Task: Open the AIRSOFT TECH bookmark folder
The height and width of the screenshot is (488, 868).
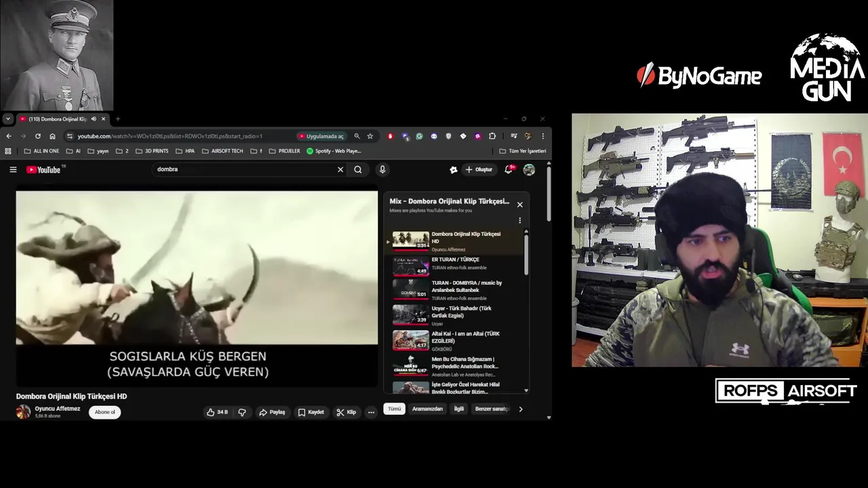Action: tap(222, 151)
